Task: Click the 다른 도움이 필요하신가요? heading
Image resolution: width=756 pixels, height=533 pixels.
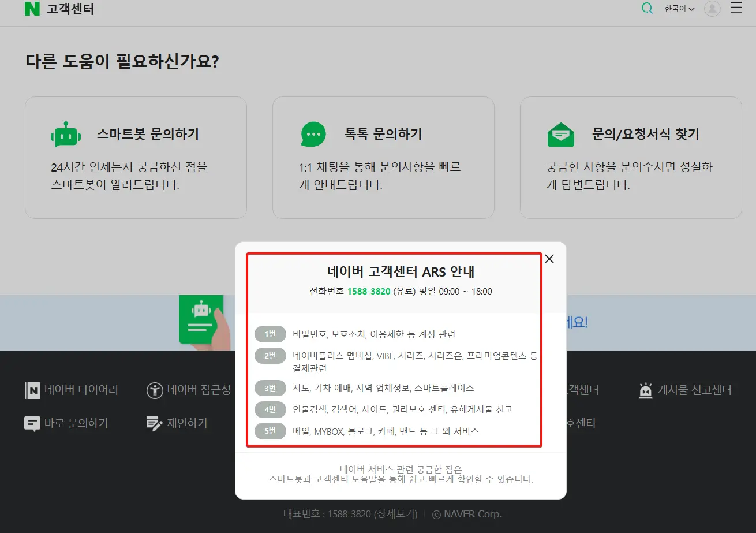Action: [x=122, y=61]
